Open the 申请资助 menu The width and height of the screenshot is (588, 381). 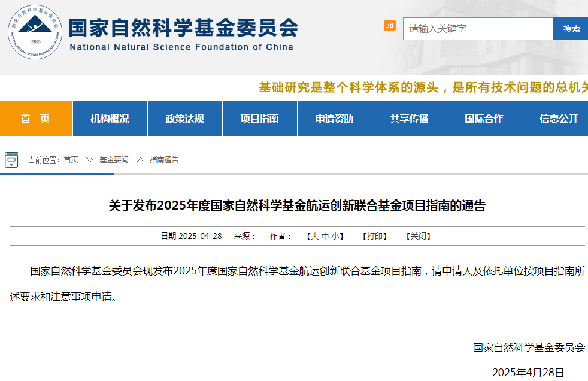tap(335, 119)
